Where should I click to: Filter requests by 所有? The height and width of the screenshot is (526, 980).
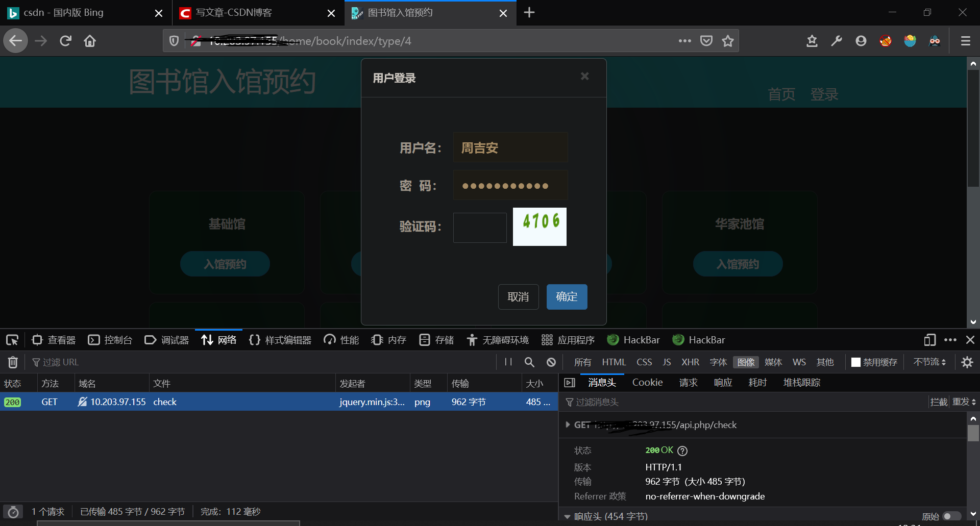[582, 362]
